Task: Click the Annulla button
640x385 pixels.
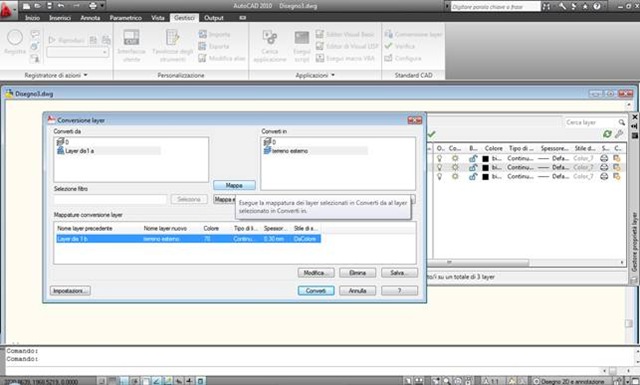Action: (358, 291)
